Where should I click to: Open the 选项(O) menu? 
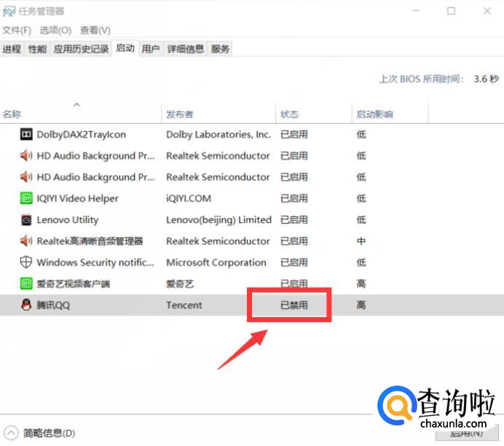coord(55,30)
